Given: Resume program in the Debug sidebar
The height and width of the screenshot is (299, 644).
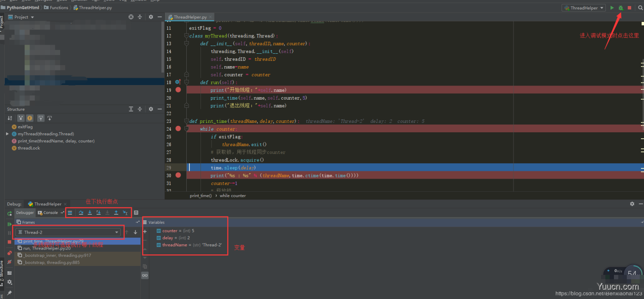Looking at the screenshot, I should coord(9,224).
